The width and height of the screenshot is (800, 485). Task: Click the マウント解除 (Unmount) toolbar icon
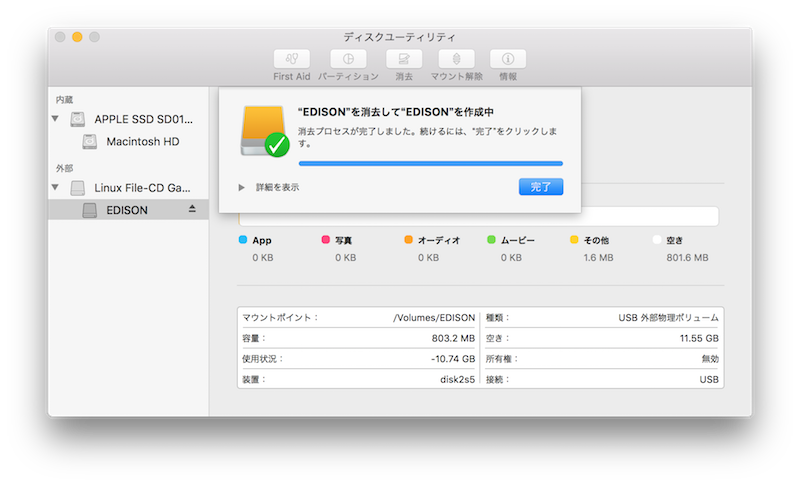tap(456, 59)
